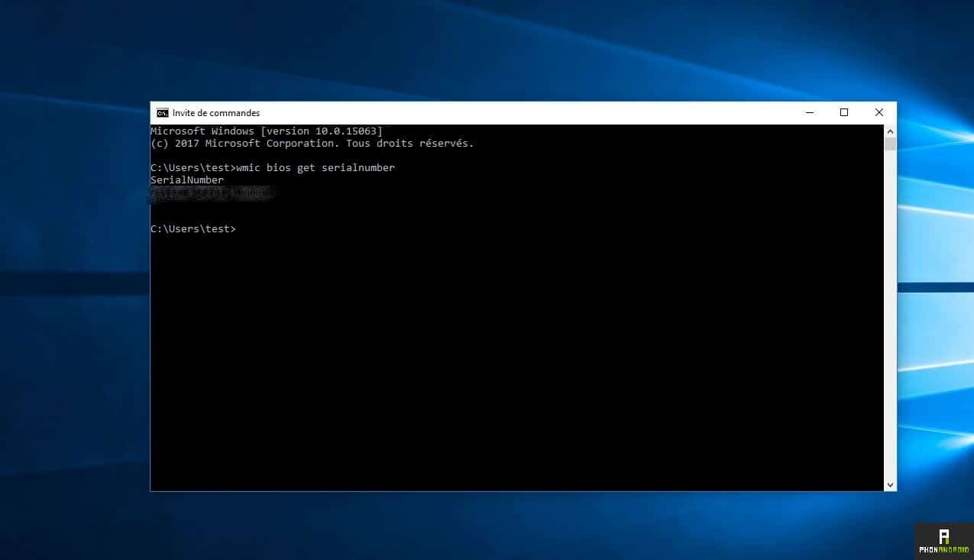Click the last 'C:\Users\test>' prompt
Image resolution: width=974 pixels, height=560 pixels.
pyautogui.click(x=193, y=229)
